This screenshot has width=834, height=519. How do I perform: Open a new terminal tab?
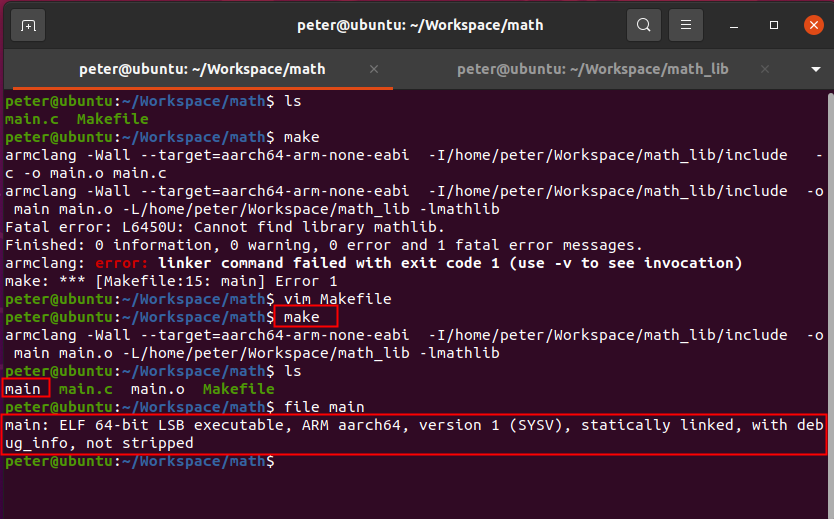click(x=29, y=25)
